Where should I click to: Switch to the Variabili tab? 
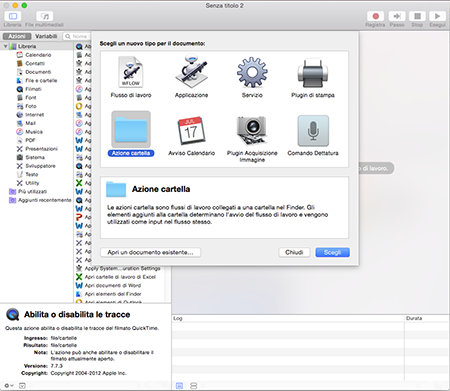click(46, 36)
